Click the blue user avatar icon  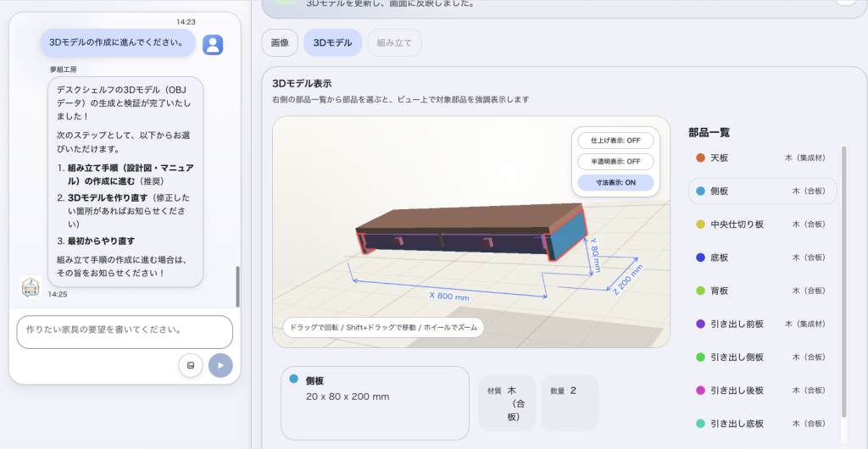point(213,45)
